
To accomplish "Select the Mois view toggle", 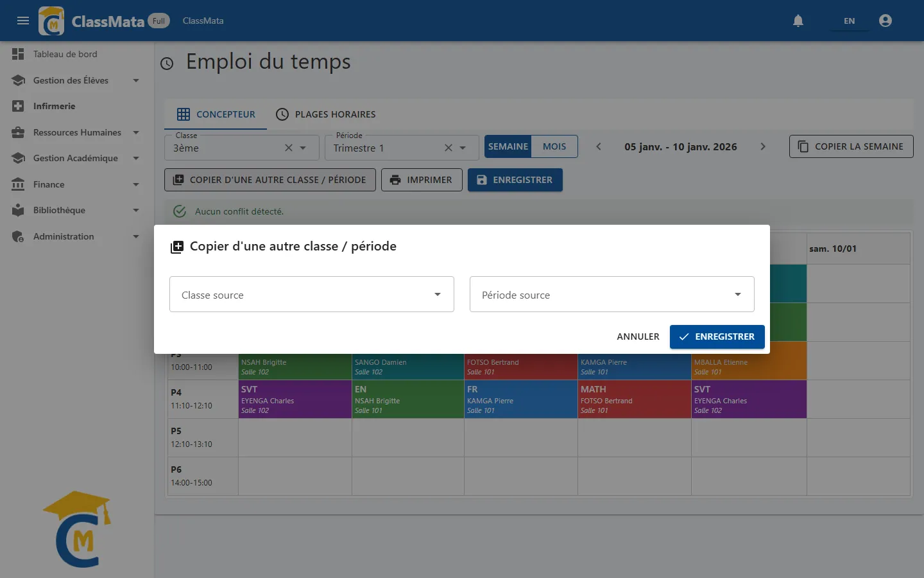I will point(554,146).
